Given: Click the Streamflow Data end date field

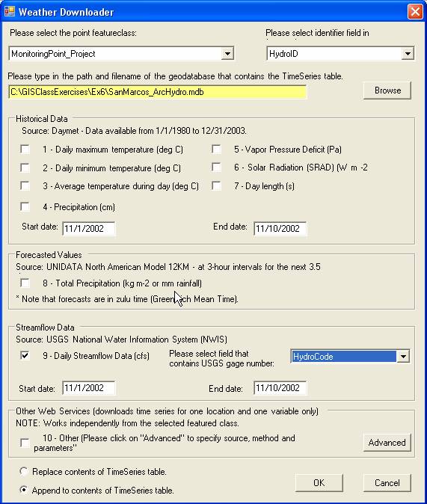Looking at the screenshot, I should [280, 388].
